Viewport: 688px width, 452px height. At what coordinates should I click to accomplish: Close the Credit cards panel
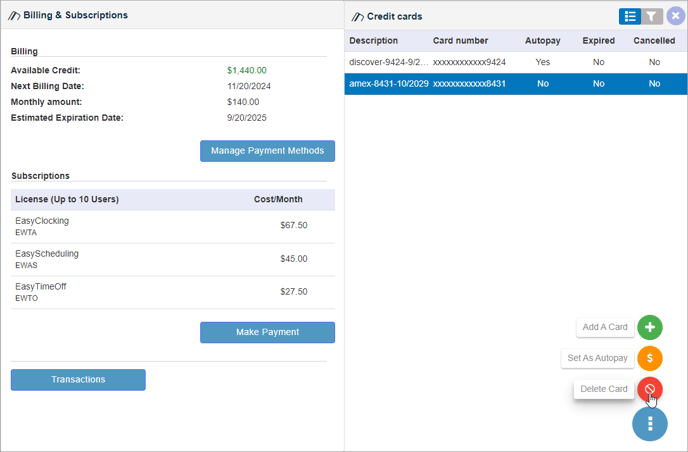[675, 16]
